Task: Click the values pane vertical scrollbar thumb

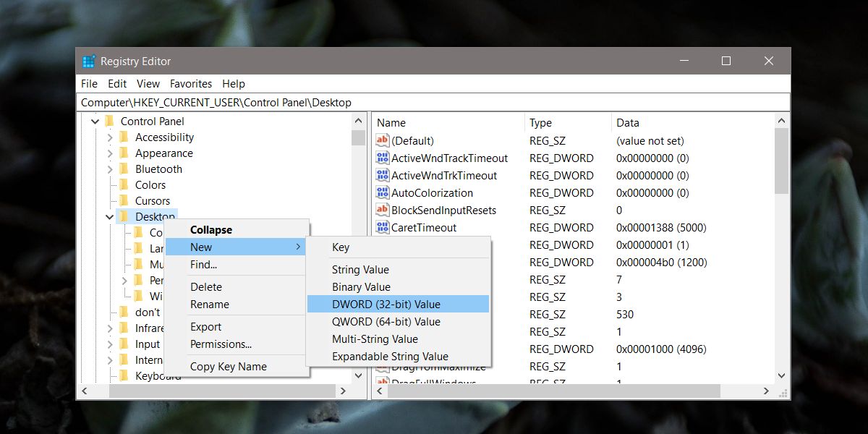Action: (781, 162)
